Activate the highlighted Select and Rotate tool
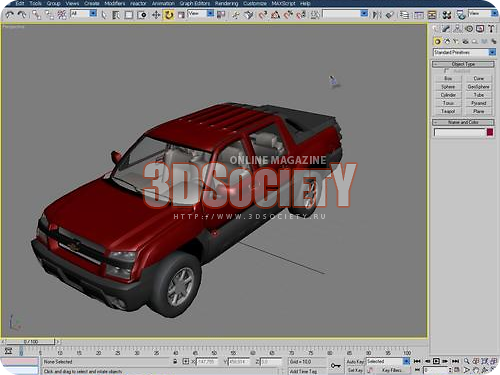The width and height of the screenshot is (500, 375). 169,15
